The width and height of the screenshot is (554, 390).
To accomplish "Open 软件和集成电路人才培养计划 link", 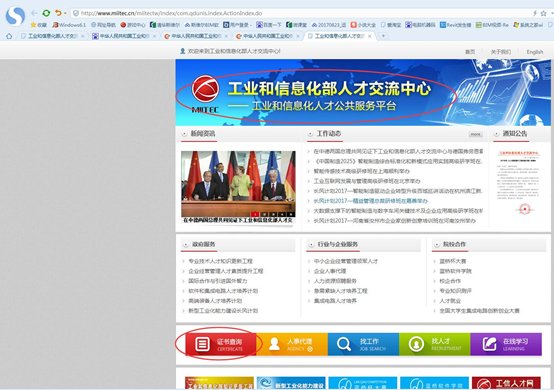I will pos(223,291).
